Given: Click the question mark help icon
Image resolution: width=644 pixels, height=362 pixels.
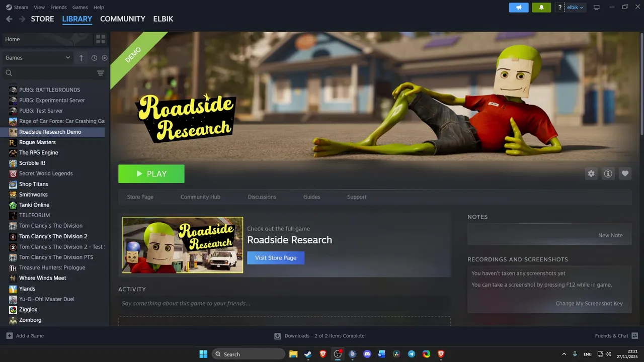Looking at the screenshot, I should tap(560, 8).
